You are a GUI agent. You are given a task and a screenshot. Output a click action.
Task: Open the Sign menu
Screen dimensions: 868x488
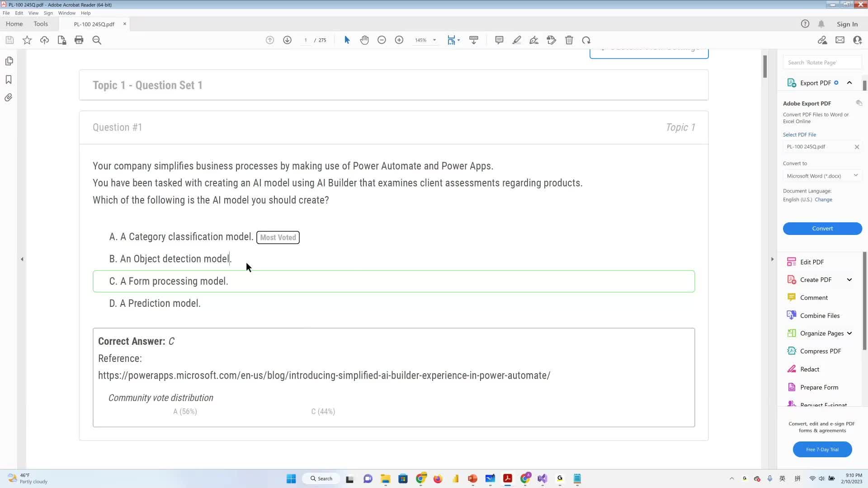click(48, 13)
